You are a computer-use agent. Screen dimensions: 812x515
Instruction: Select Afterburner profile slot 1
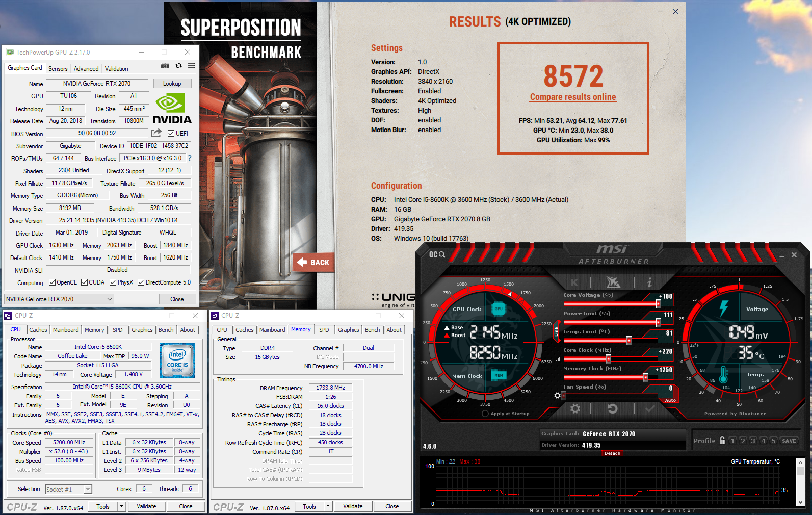733,441
